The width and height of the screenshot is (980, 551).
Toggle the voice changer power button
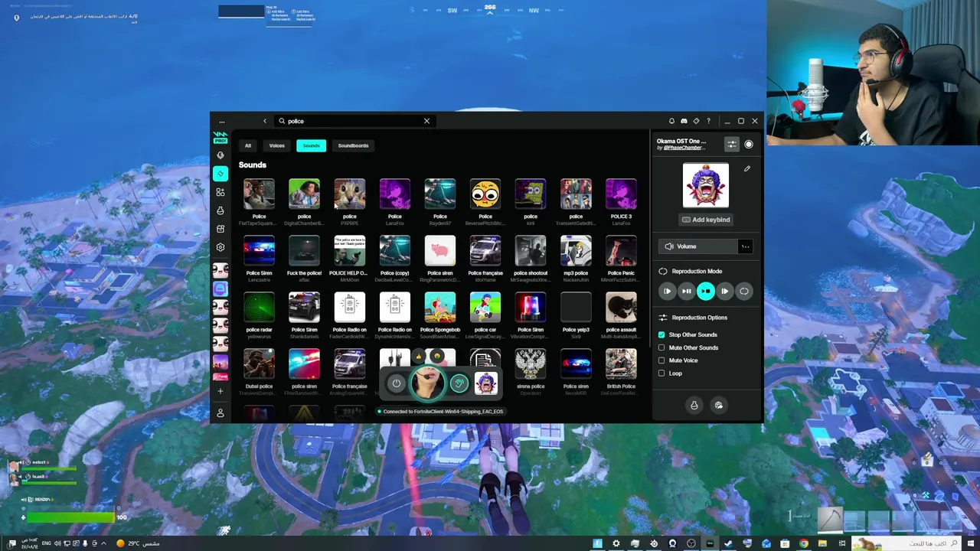coord(396,383)
